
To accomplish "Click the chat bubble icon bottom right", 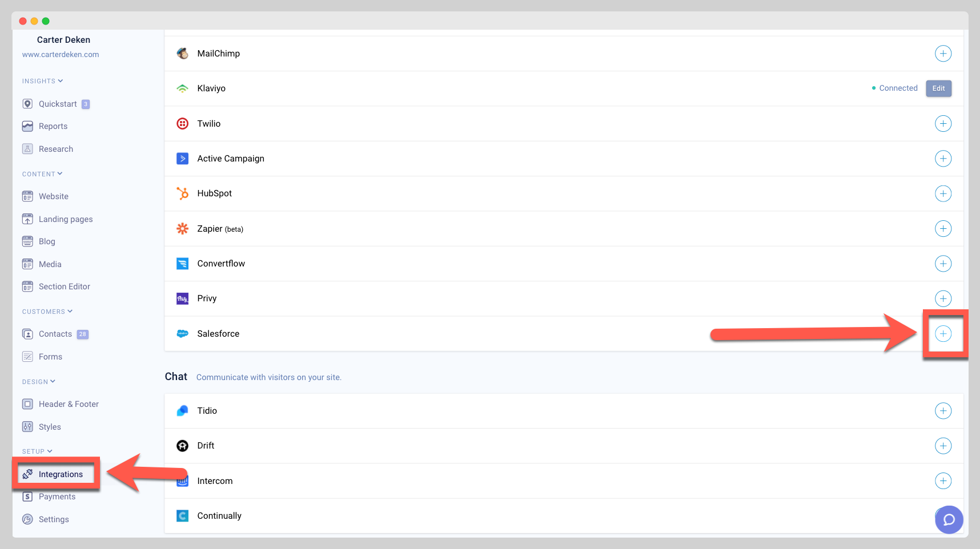I will click(x=949, y=520).
